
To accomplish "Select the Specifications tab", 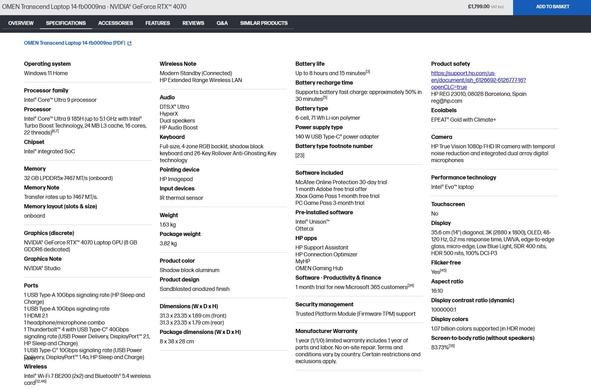I will point(66,23).
